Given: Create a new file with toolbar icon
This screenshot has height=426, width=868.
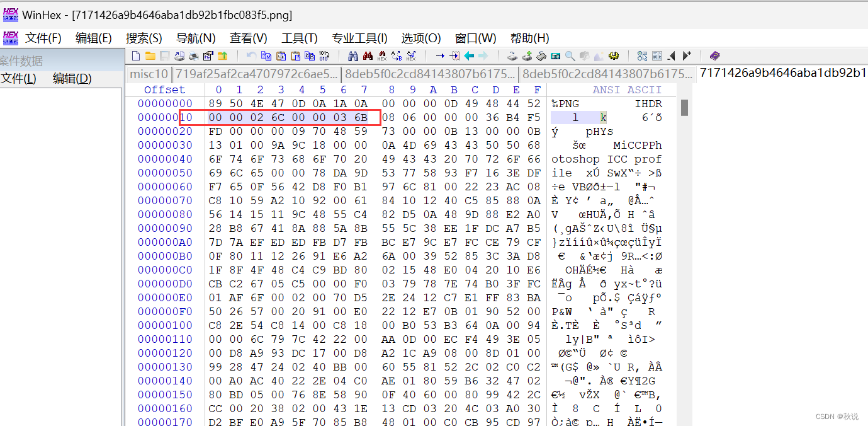Looking at the screenshot, I should coord(135,55).
